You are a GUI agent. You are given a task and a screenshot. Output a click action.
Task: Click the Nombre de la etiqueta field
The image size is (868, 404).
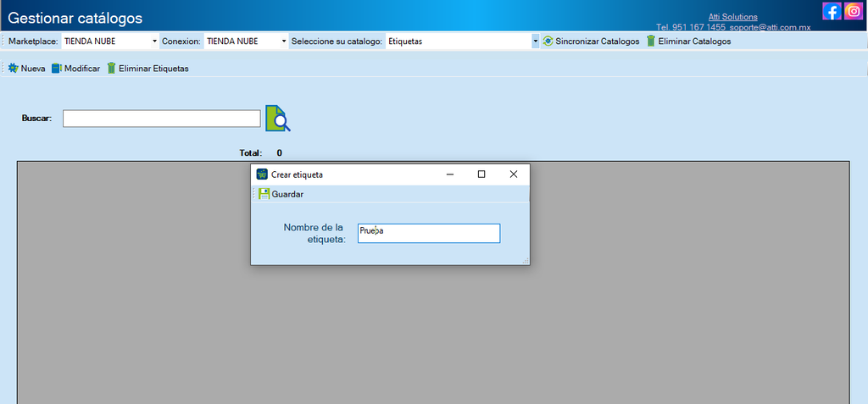point(429,233)
